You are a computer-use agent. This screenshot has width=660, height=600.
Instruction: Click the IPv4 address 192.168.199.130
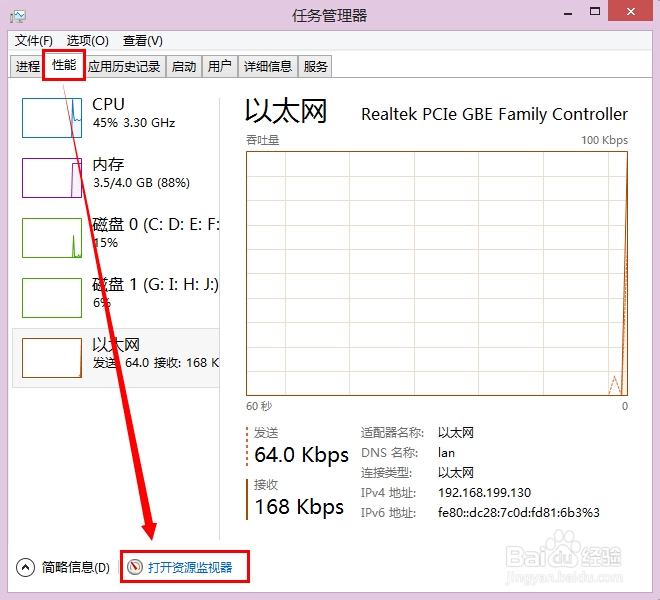(x=484, y=493)
